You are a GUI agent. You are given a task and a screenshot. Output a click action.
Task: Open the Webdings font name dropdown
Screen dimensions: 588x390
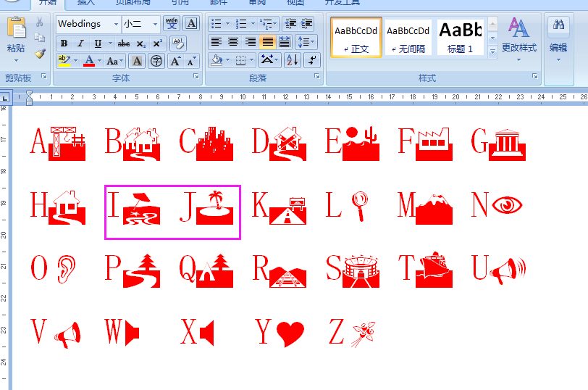116,24
